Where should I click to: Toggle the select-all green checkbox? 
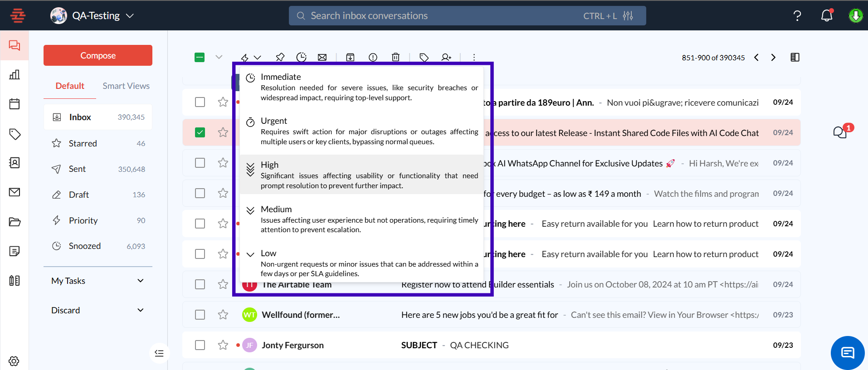200,57
